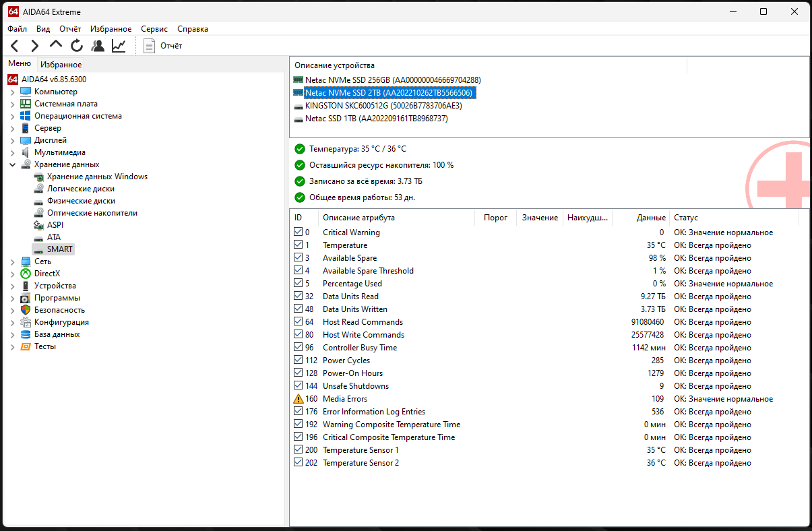Click the Безопасность shield icon

[x=26, y=310]
